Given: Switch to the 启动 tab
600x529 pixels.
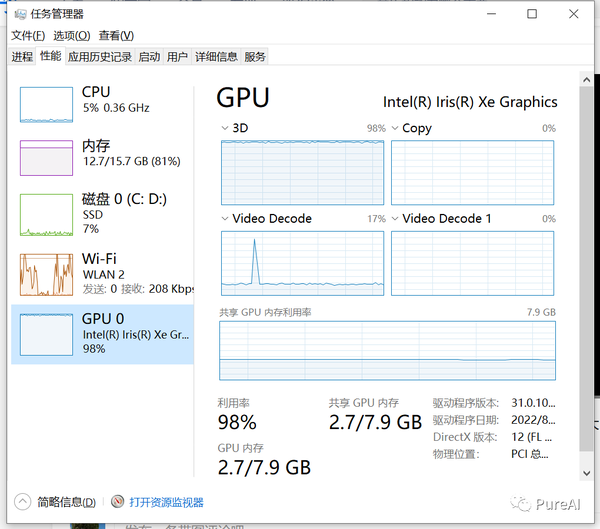Looking at the screenshot, I should click(149, 57).
